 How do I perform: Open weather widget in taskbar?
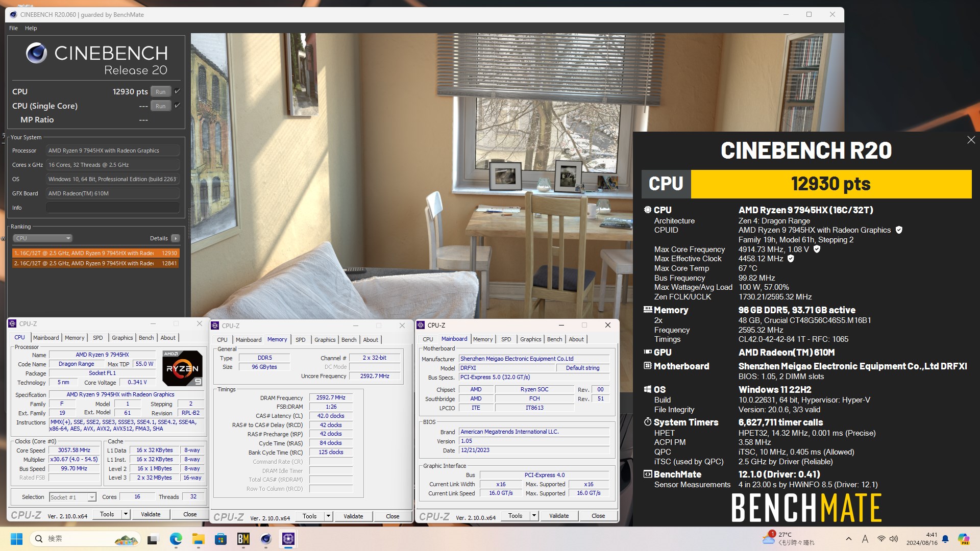point(788,539)
